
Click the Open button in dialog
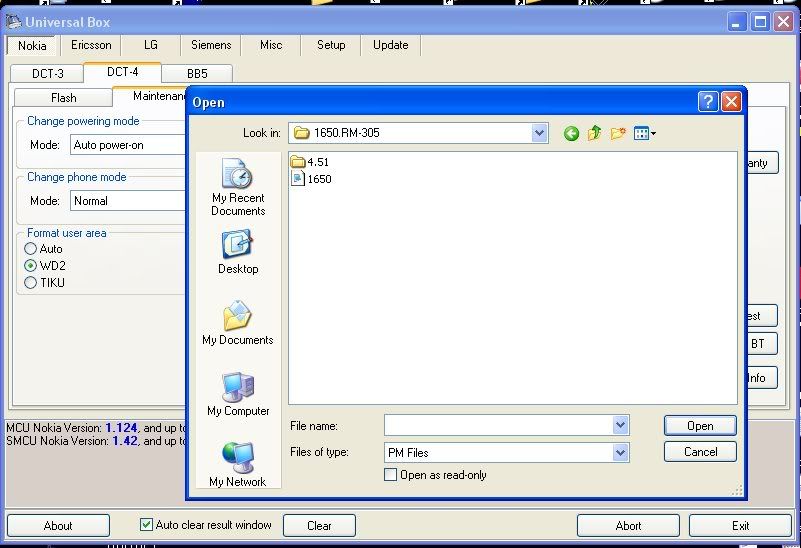pos(700,426)
